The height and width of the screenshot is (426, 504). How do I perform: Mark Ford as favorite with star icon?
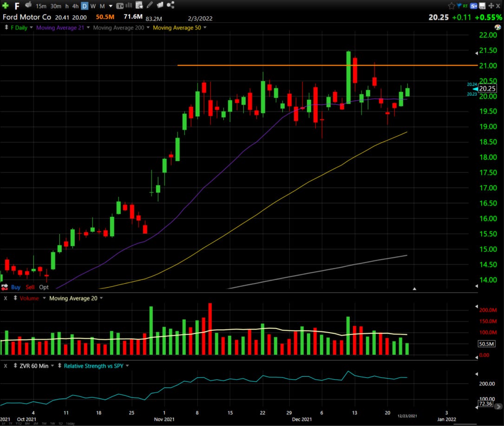click(452, 6)
